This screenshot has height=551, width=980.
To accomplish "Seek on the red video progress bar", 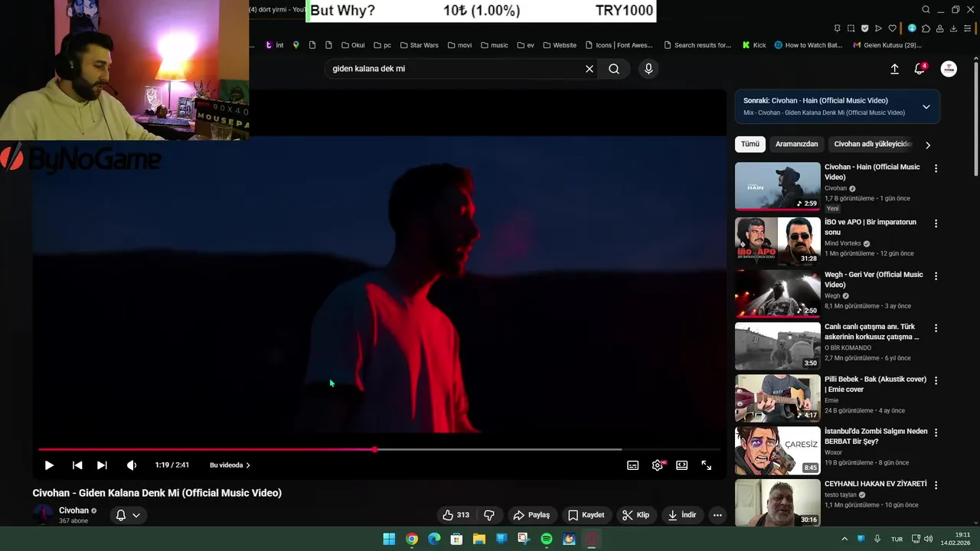I will click(x=379, y=450).
